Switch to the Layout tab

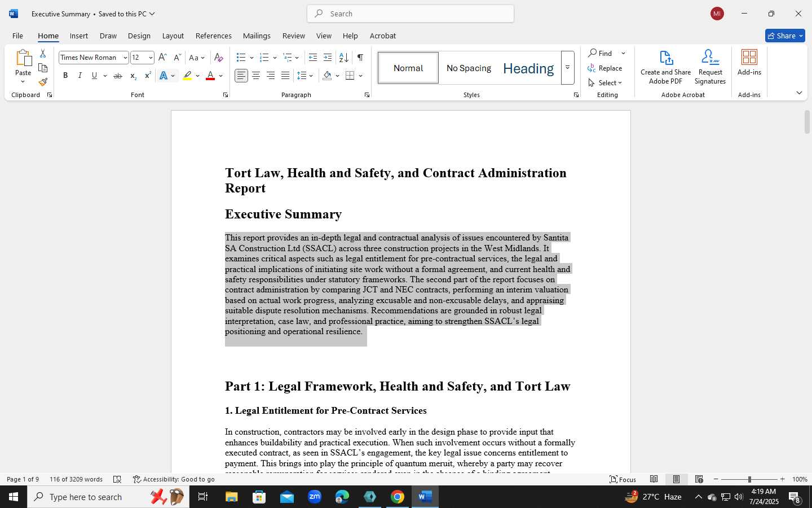[173, 36]
